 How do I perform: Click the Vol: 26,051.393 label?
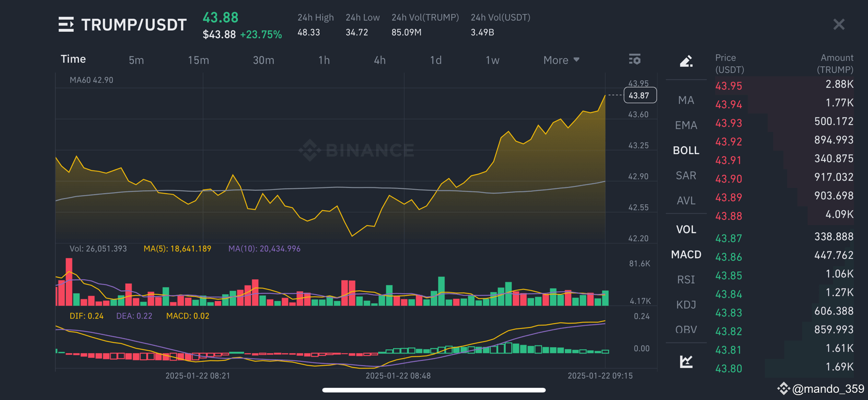click(x=98, y=249)
